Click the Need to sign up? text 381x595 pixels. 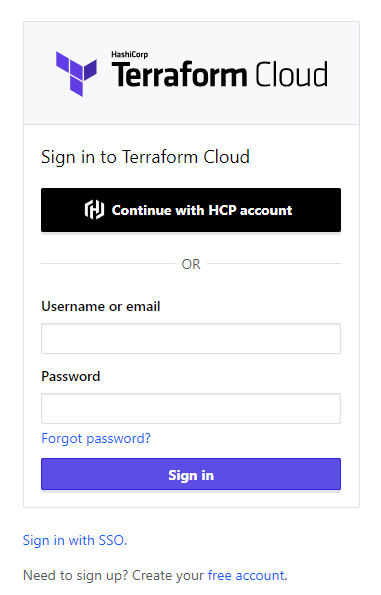pyautogui.click(x=76, y=575)
